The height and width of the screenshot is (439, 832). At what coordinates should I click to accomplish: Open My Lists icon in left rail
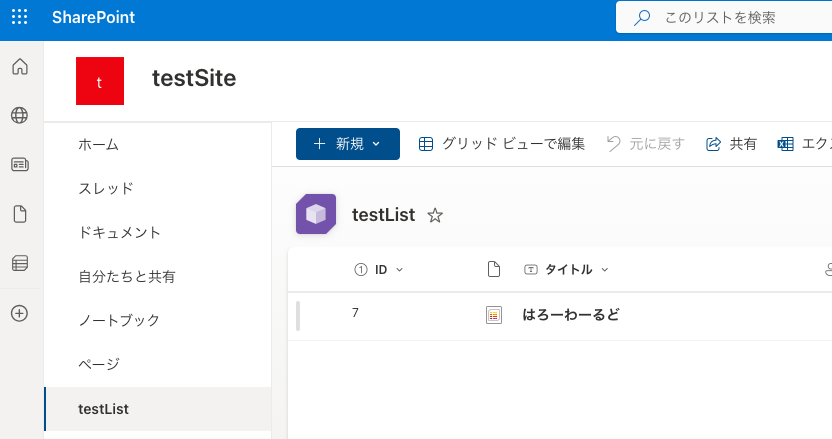[x=19, y=263]
